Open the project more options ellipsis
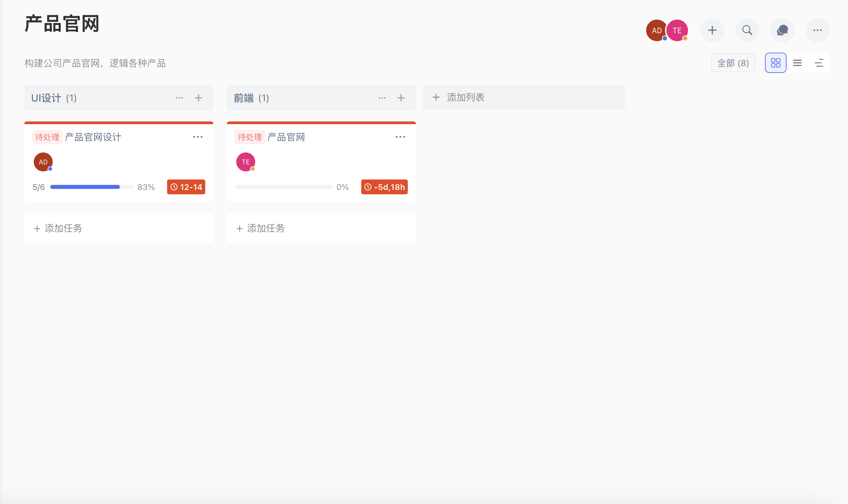 817,30
